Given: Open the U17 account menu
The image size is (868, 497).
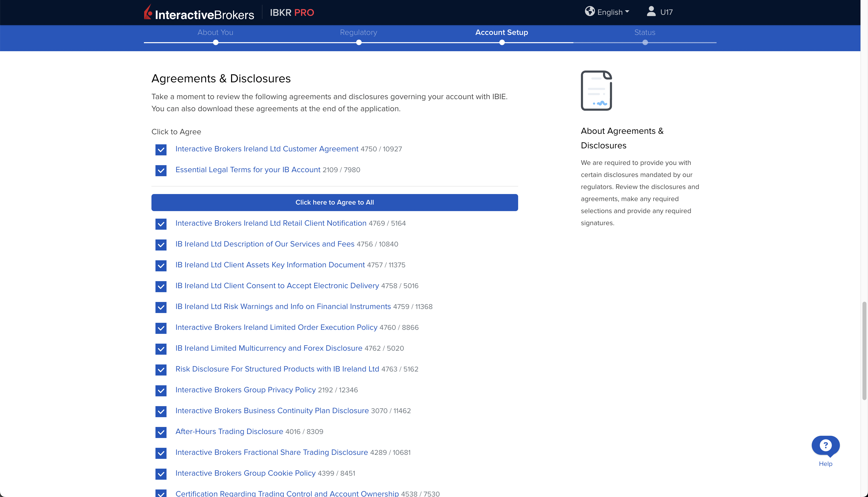Looking at the screenshot, I should coord(666,12).
